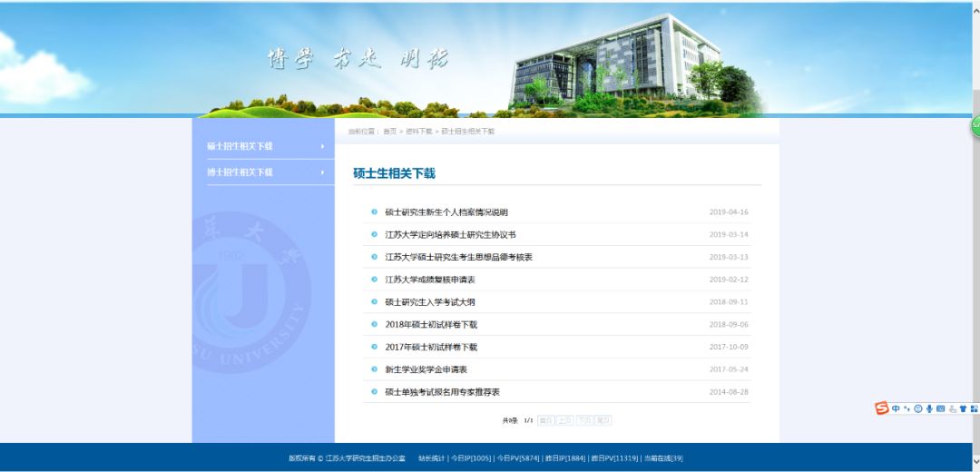
Task: Click the page vertical scrollbar
Action: (976, 236)
